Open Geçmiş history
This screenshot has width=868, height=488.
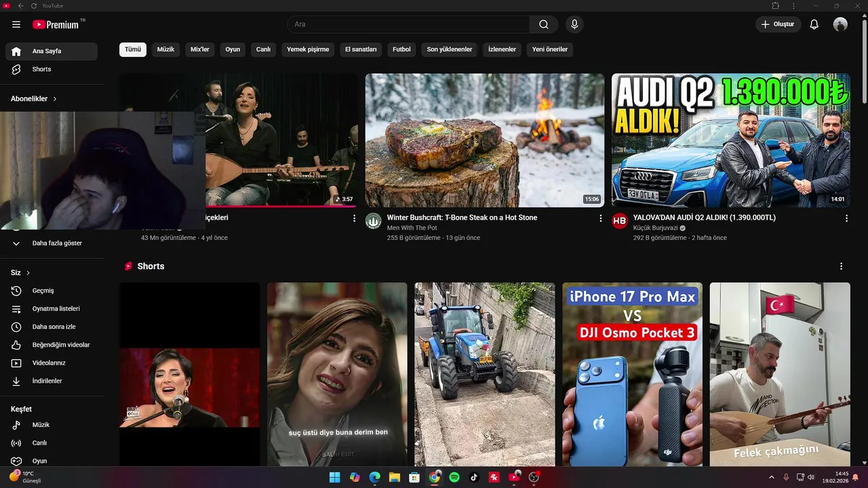click(52, 291)
